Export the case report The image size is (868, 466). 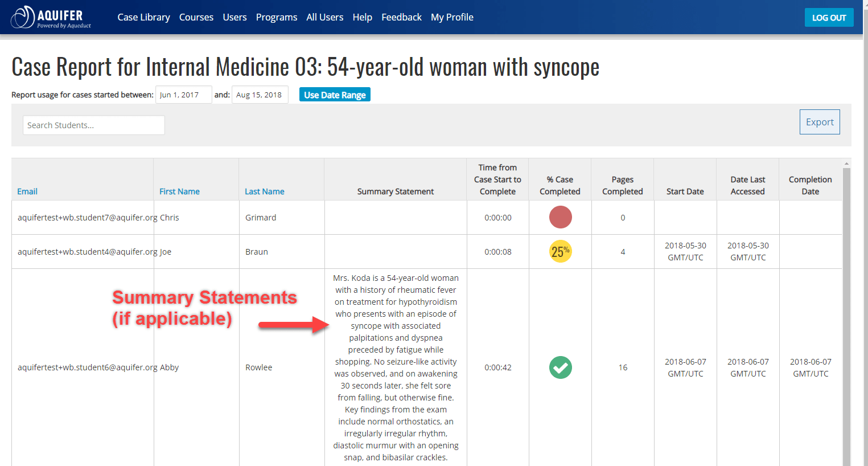click(820, 122)
